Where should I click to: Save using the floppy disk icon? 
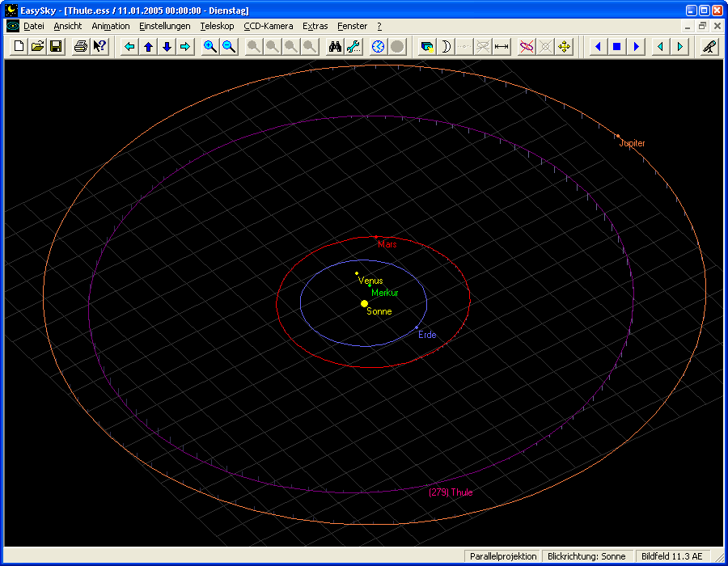56,47
